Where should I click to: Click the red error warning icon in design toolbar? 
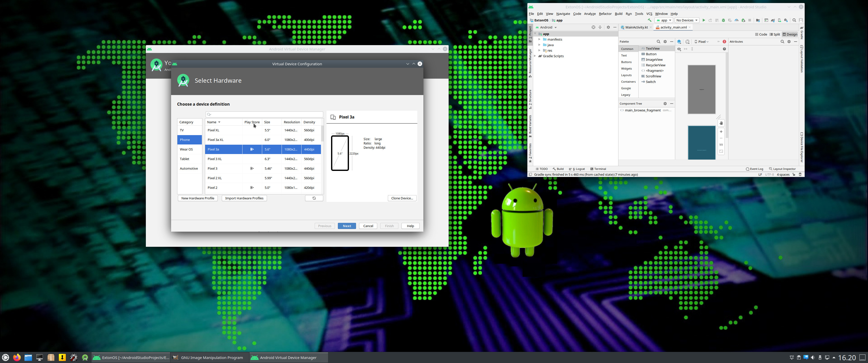click(724, 41)
